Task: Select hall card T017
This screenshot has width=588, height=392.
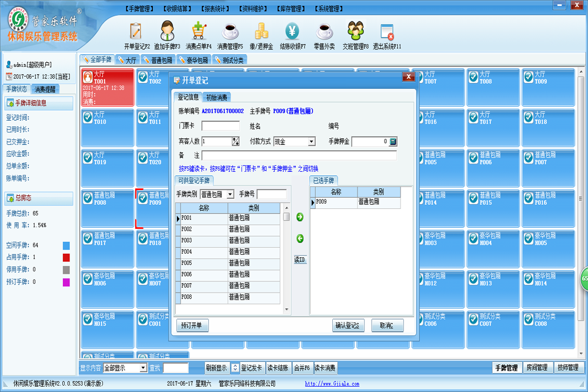Action: point(493,128)
